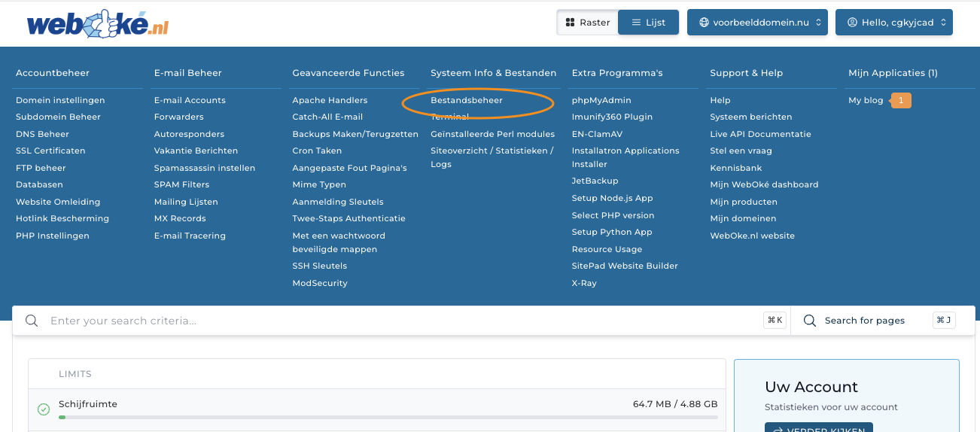980x432 pixels.
Task: Open FTP beheer
Action: [x=41, y=168]
